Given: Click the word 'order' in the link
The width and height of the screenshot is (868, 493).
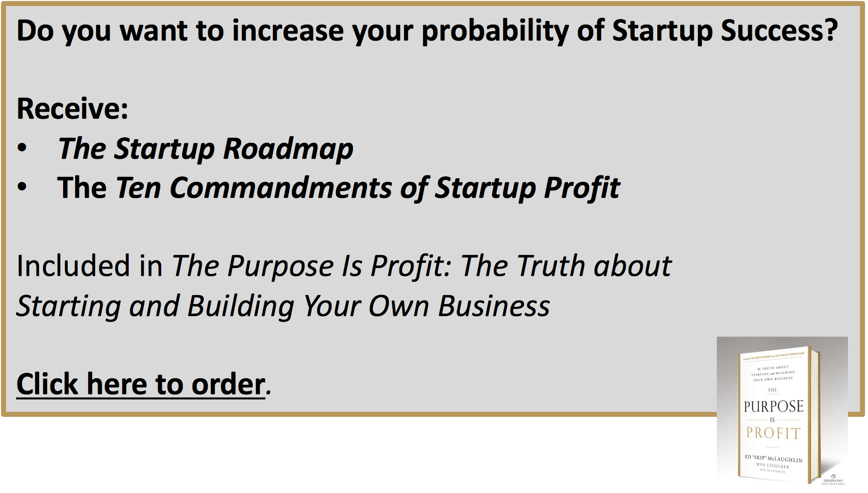Looking at the screenshot, I should pos(228,384).
